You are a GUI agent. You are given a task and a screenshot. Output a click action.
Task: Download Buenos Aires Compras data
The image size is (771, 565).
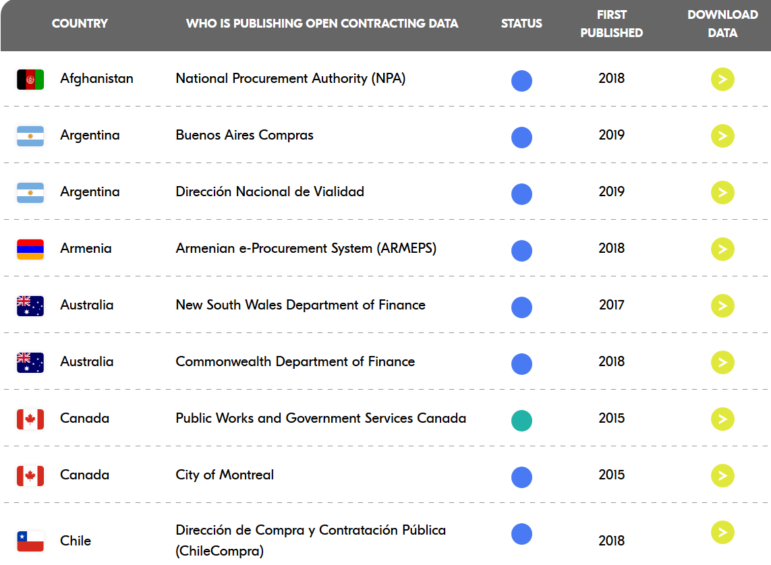tap(722, 136)
